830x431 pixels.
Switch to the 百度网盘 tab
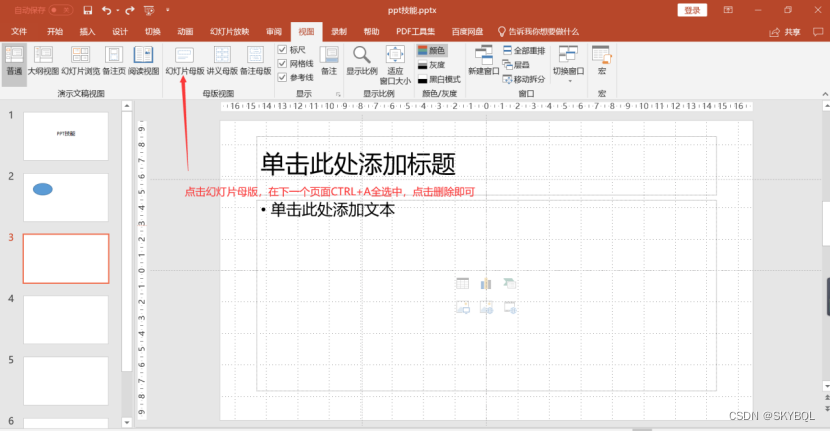tap(467, 32)
